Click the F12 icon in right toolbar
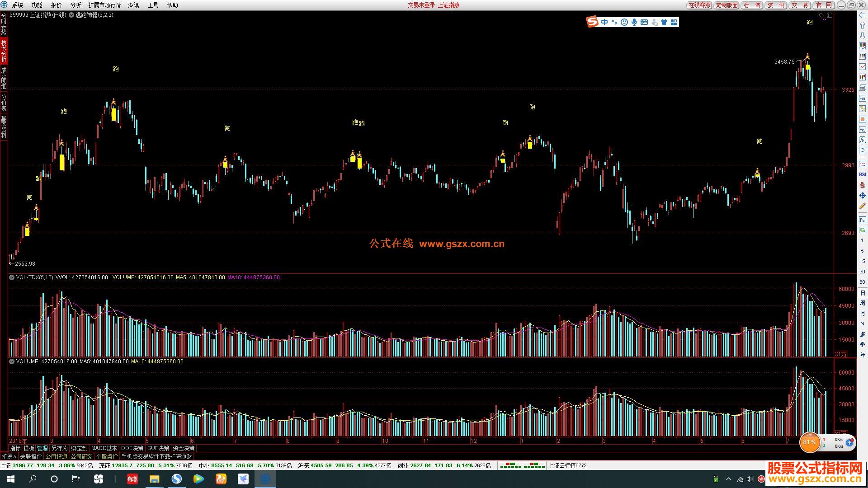This screenshot has height=488, width=868. [x=862, y=130]
